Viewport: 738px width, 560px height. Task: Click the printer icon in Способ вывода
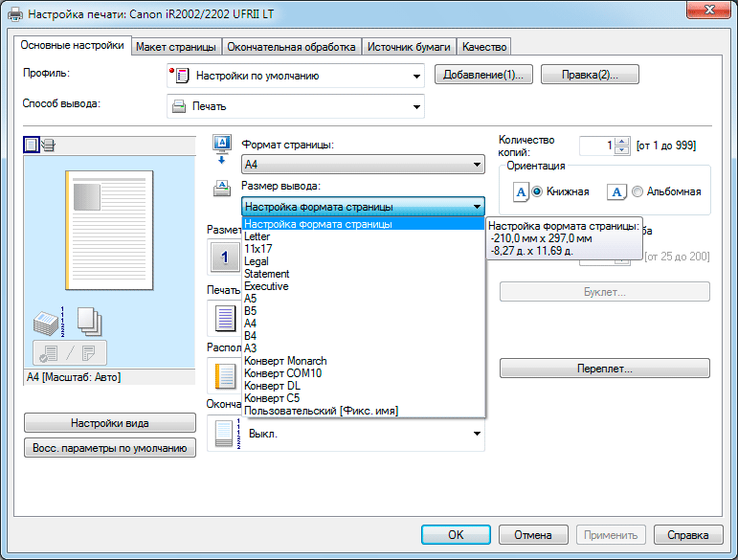179,106
